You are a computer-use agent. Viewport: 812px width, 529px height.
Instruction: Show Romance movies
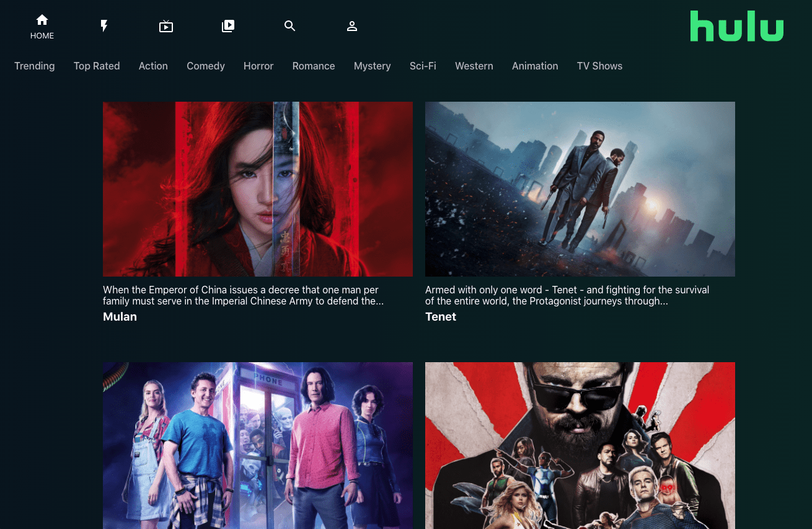pos(314,66)
